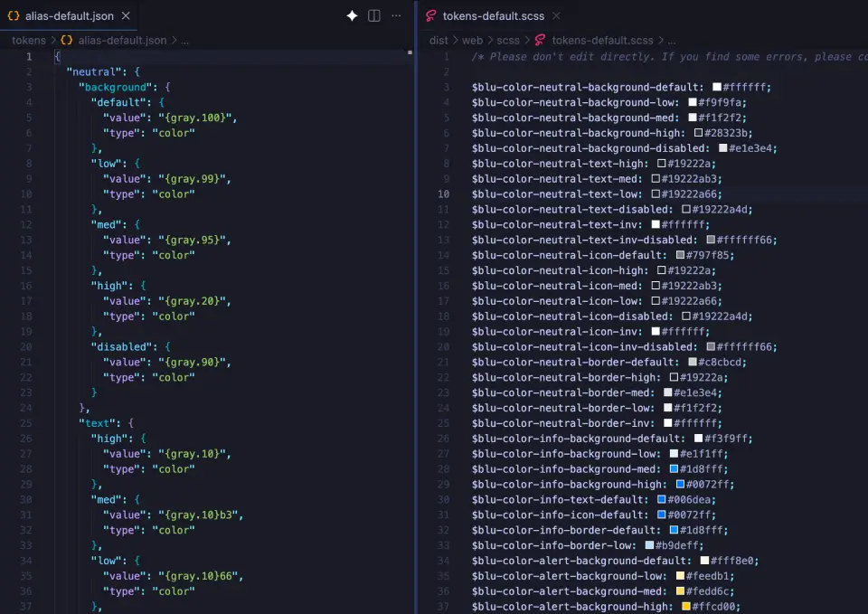The height and width of the screenshot is (614, 868).
Task: Click the alias-default.json breadcrumb
Action: pyautogui.click(x=122, y=41)
